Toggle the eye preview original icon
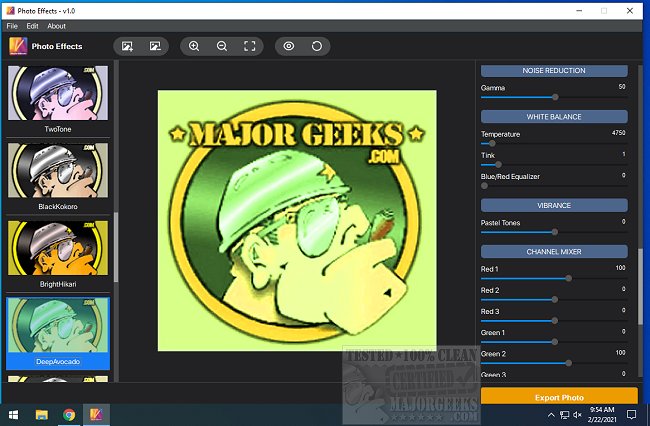This screenshot has height=426, width=650. click(289, 46)
